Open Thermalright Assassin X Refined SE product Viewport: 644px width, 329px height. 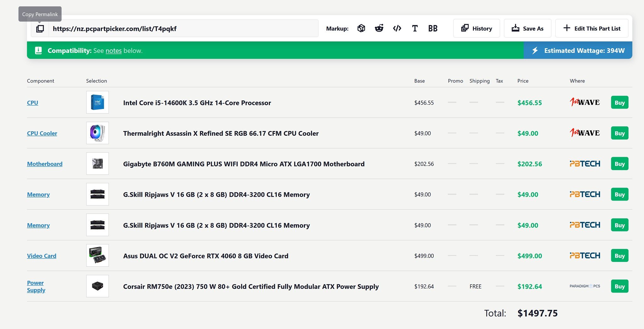point(221,133)
